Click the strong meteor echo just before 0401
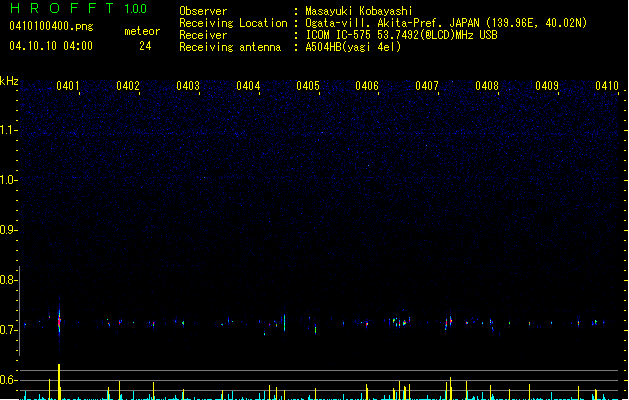 (59, 322)
